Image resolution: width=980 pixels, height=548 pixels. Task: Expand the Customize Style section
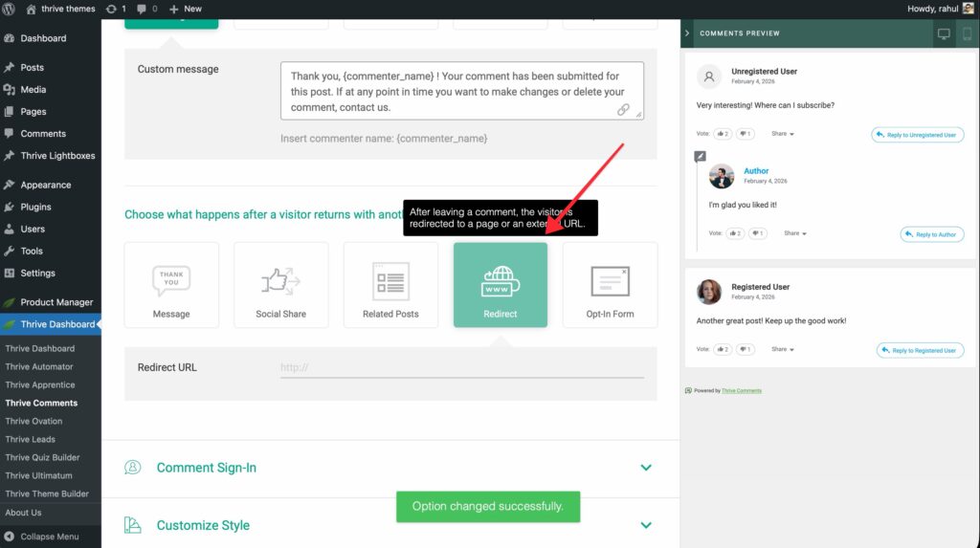646,525
